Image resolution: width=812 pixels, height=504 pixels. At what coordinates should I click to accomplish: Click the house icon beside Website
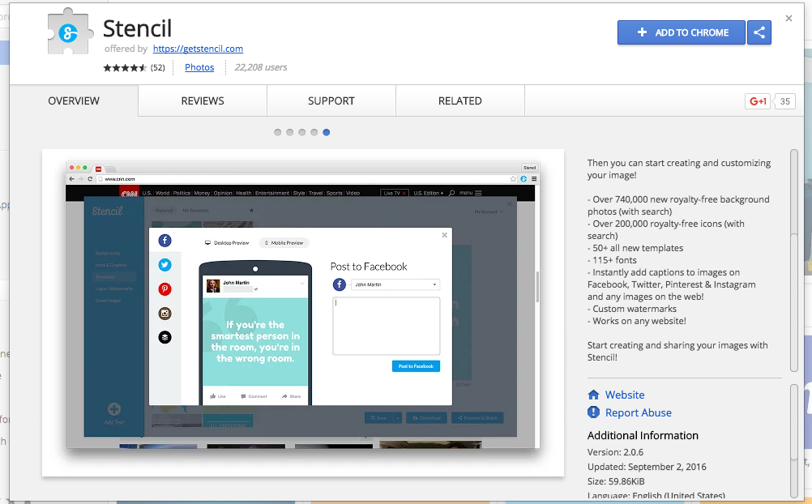pos(593,395)
